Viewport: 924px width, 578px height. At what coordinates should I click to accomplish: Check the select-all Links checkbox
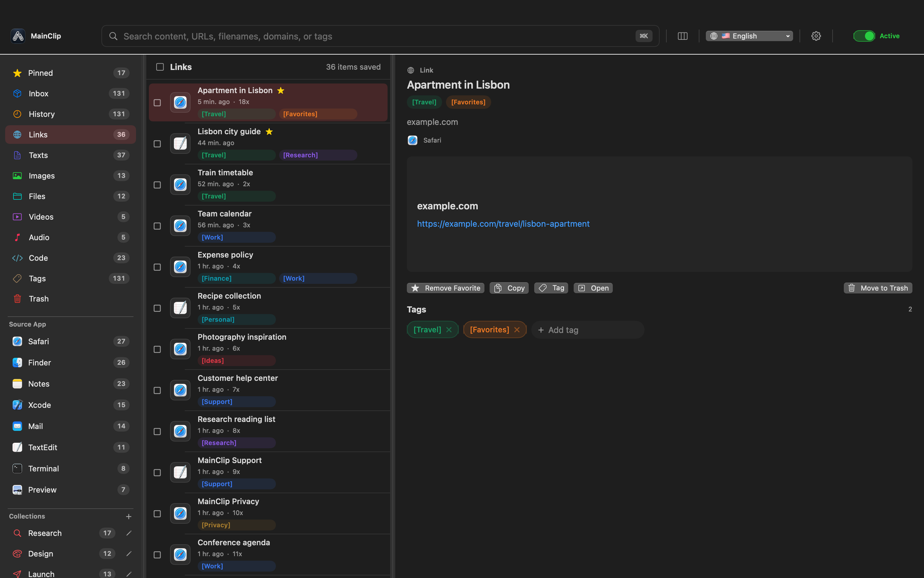(160, 67)
